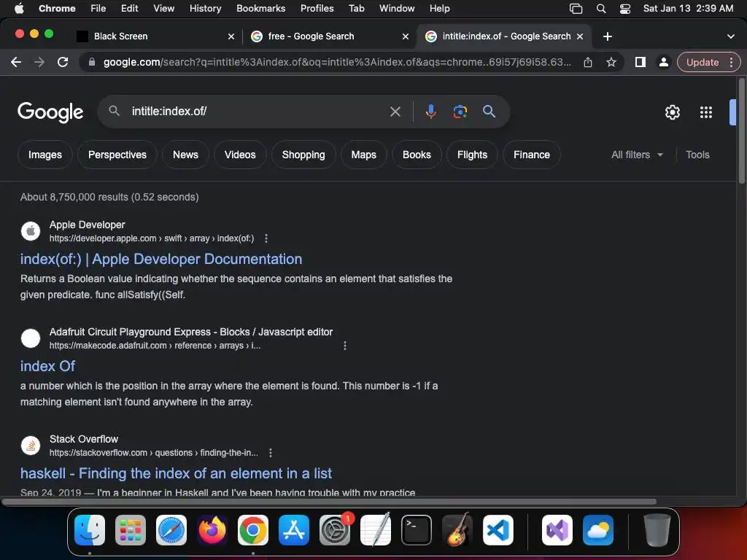Open more options for Adafruit result

point(345,346)
